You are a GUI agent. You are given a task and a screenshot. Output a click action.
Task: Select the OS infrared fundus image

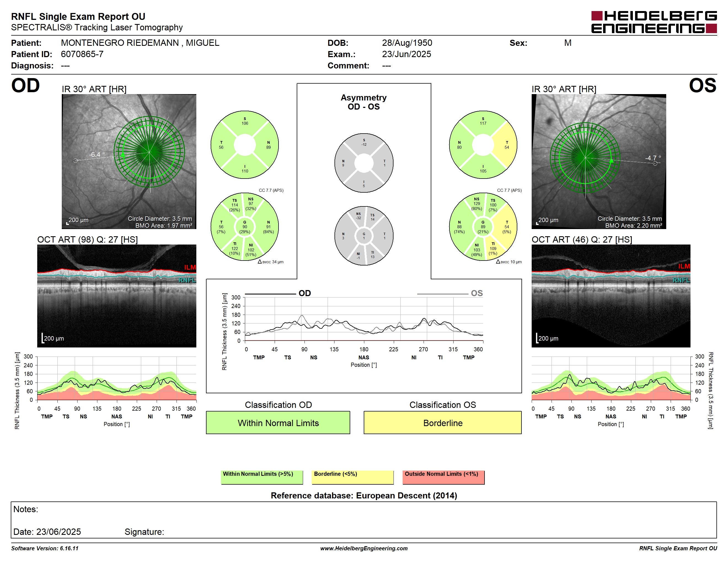pos(599,161)
